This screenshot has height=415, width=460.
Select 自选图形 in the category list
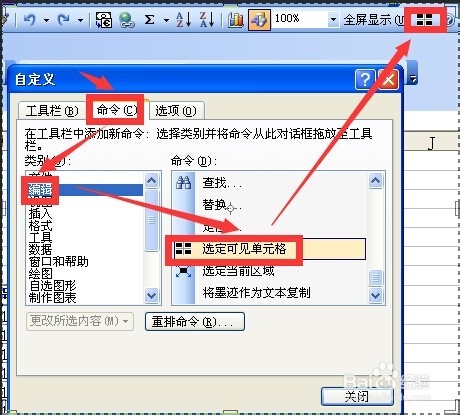52,285
